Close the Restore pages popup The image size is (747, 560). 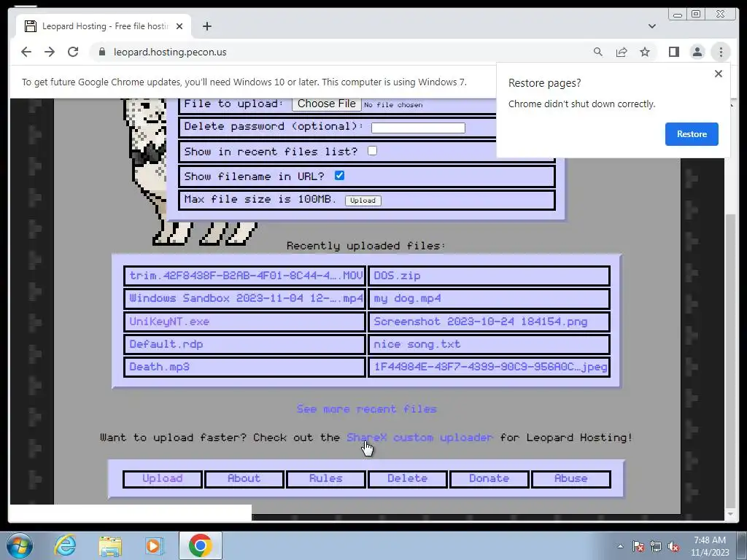tap(719, 74)
